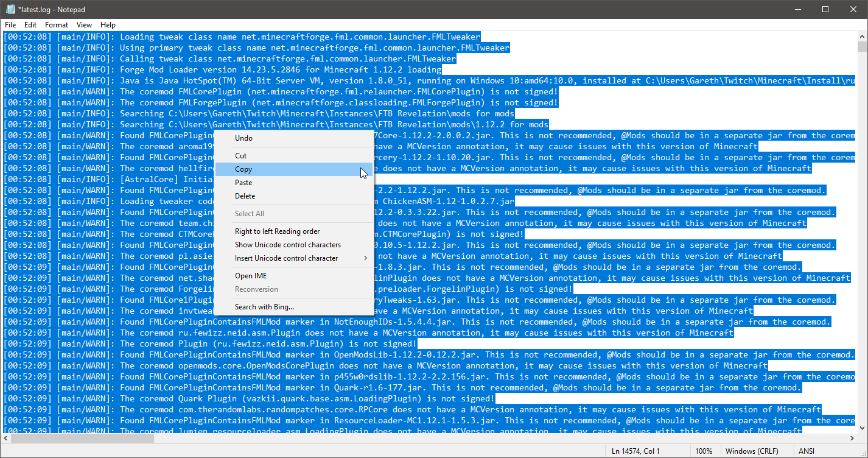Close the Notepad window
868x458 pixels.
[x=853, y=9]
